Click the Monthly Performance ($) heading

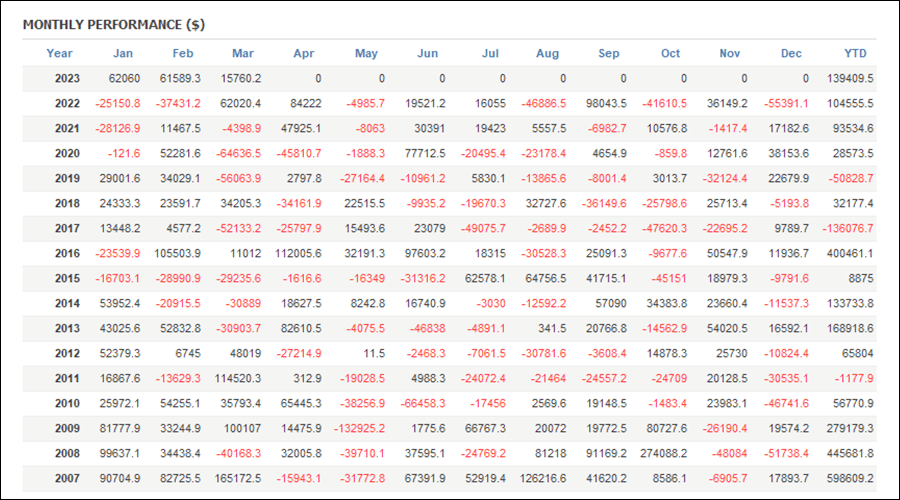pyautogui.click(x=114, y=25)
